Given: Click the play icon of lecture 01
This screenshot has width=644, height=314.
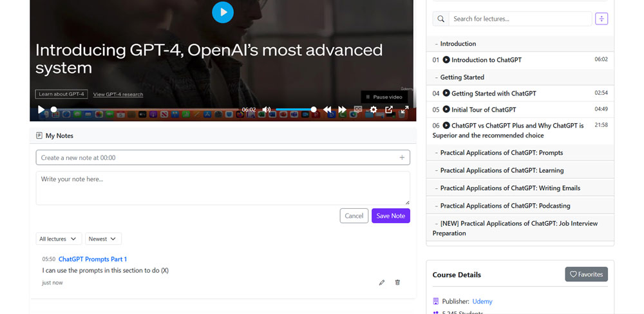Looking at the screenshot, I should [x=446, y=59].
